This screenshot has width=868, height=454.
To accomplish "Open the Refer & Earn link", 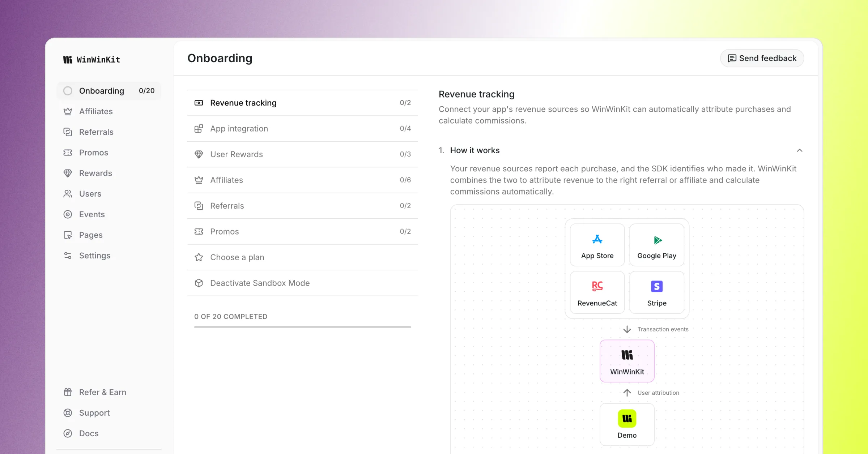I will (x=109, y=392).
